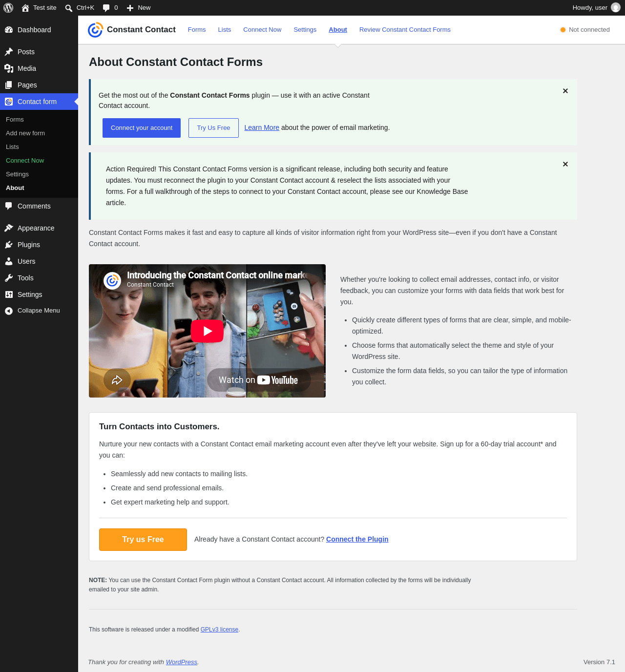Open the Lists tab in plugin header
Screen dimensions: 625x672
225,30
